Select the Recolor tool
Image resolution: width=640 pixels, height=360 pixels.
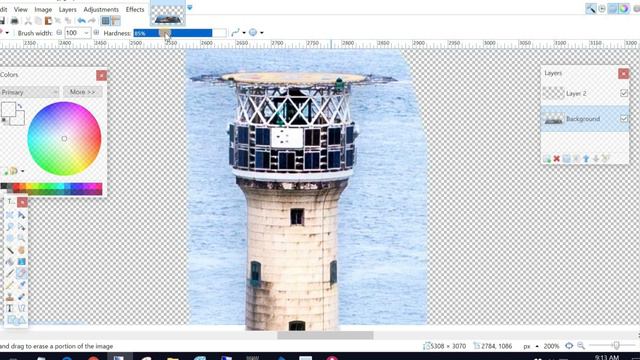tap(21, 297)
